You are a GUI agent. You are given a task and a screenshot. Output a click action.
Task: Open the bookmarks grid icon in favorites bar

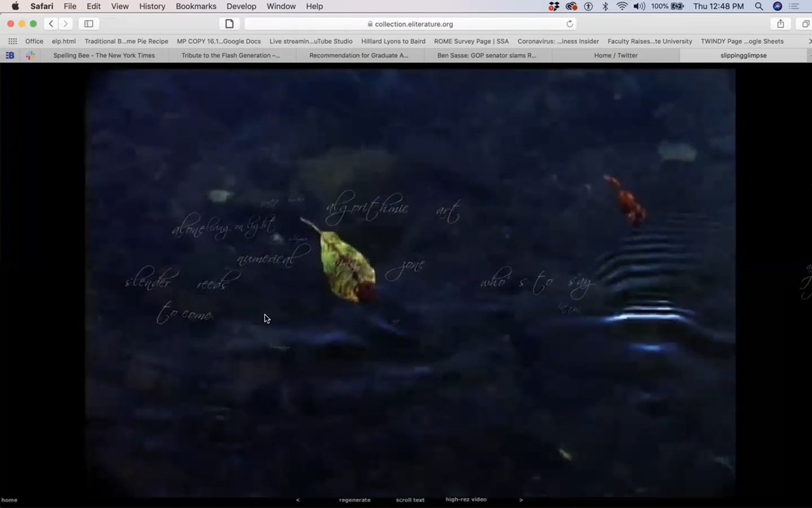click(x=13, y=41)
